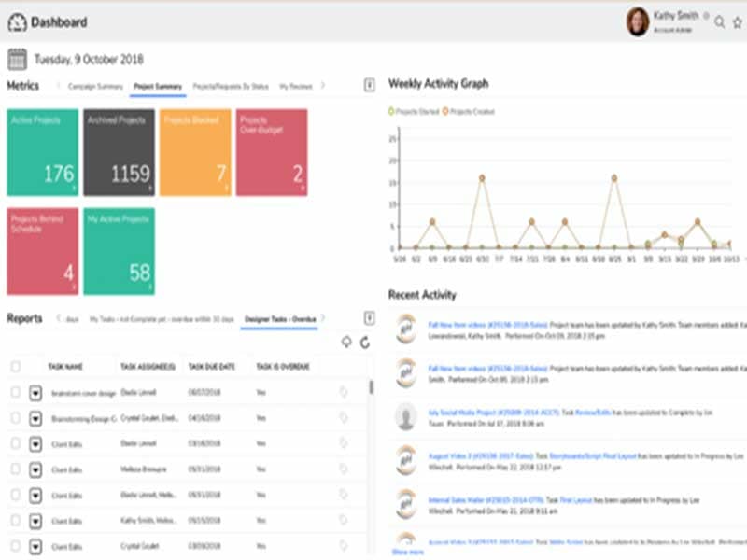Check the box for Crystal Goulet's Client Edits row
The width and height of the screenshot is (747, 560).
(x=15, y=548)
